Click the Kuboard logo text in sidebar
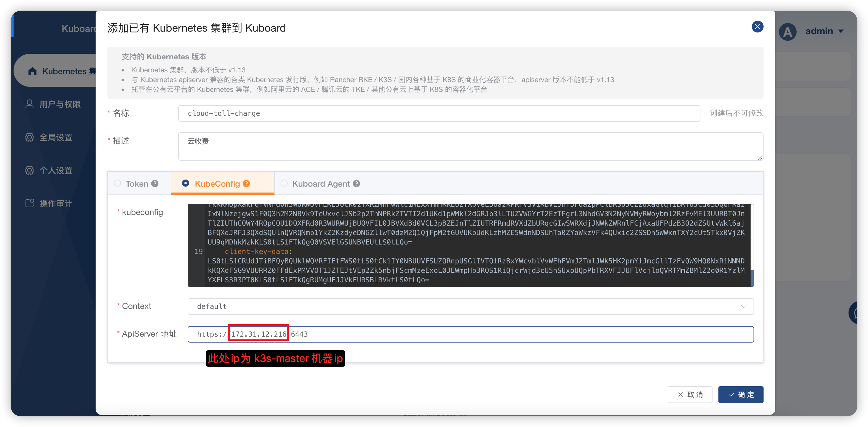 click(79, 28)
